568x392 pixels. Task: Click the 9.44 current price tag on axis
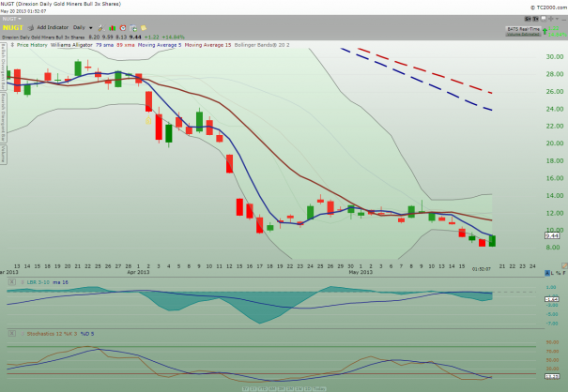(552, 236)
